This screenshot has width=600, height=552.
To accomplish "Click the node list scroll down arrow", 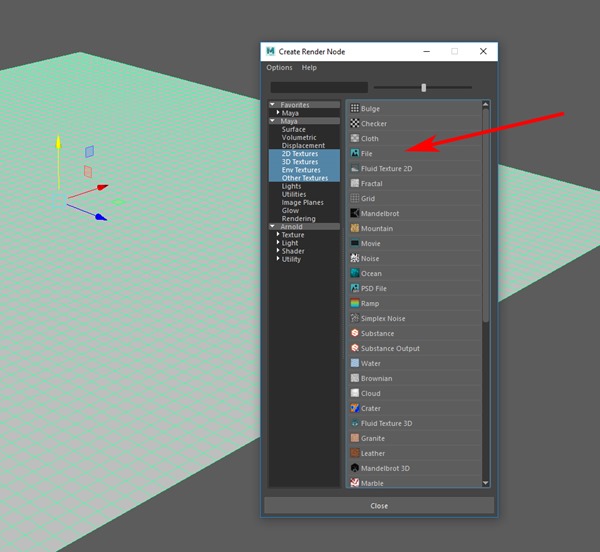I will [486, 483].
